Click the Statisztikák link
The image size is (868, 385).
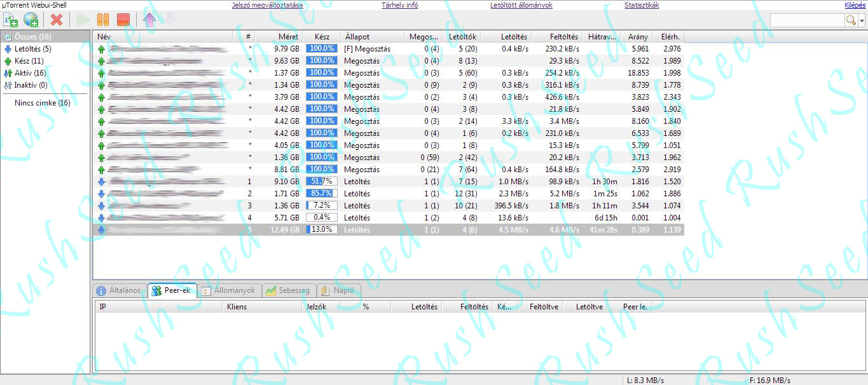tap(642, 5)
